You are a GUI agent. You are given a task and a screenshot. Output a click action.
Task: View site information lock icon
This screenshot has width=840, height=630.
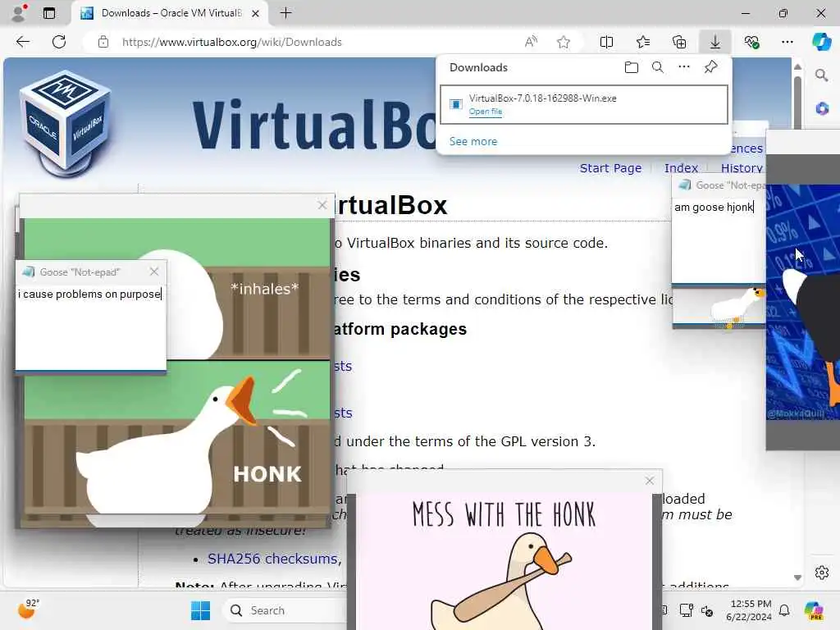pyautogui.click(x=103, y=42)
